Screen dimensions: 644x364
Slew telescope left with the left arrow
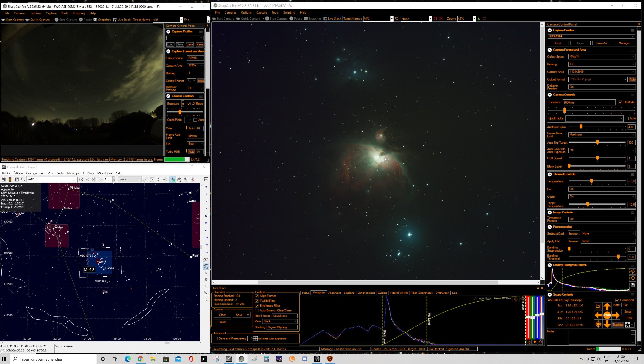(x=598, y=315)
